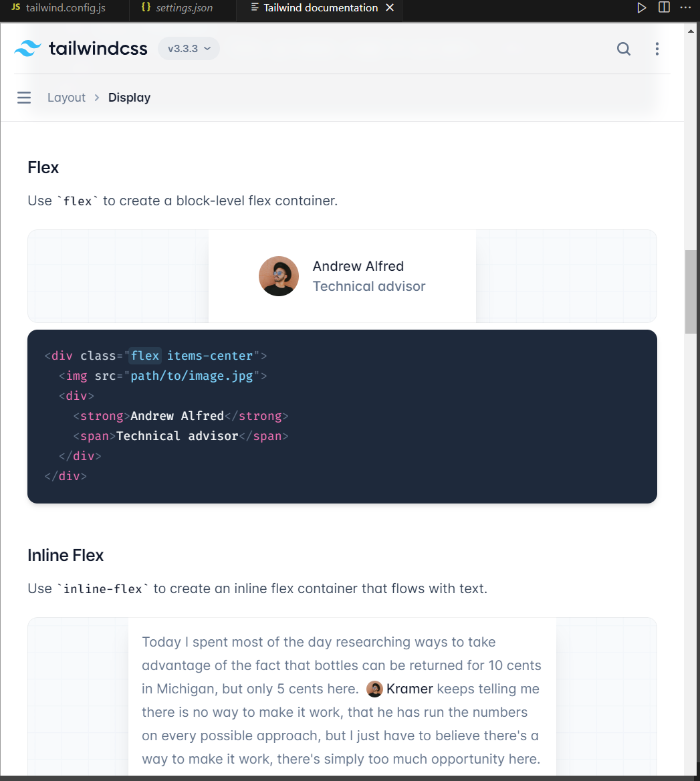The image size is (700, 781).
Task: Switch to the settings.json tab
Action: coord(177,8)
